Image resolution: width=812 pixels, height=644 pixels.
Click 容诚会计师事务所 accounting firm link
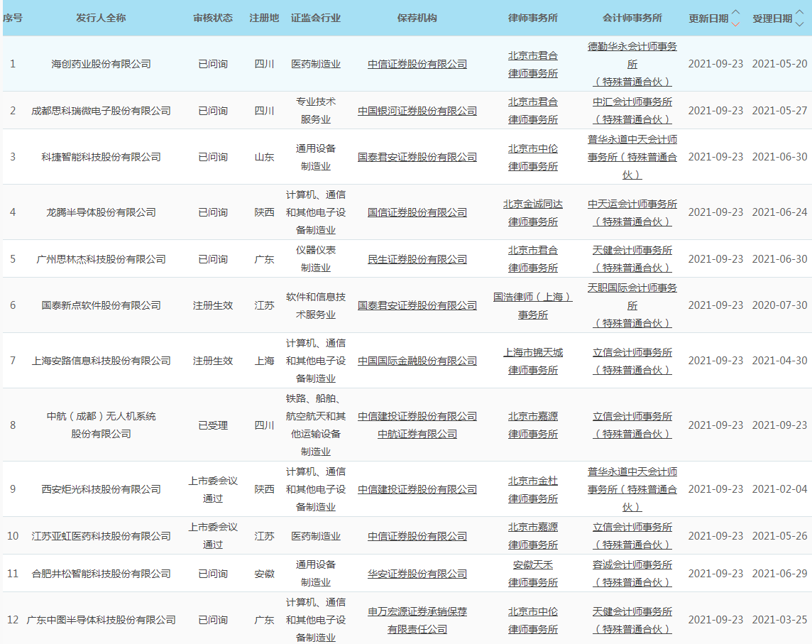pyautogui.click(x=632, y=565)
